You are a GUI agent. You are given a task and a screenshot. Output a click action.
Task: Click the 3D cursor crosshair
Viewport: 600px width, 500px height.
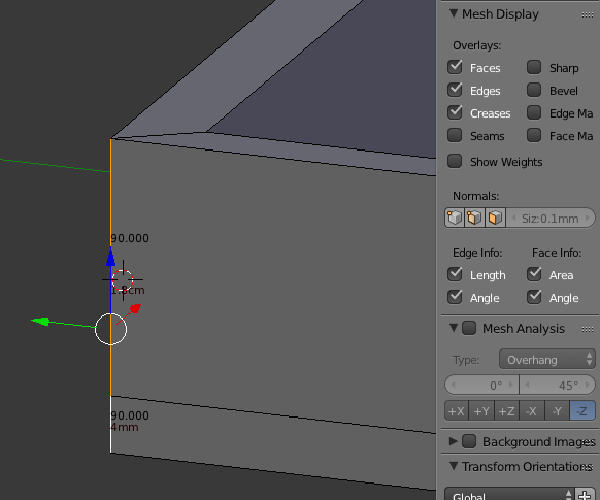123,280
